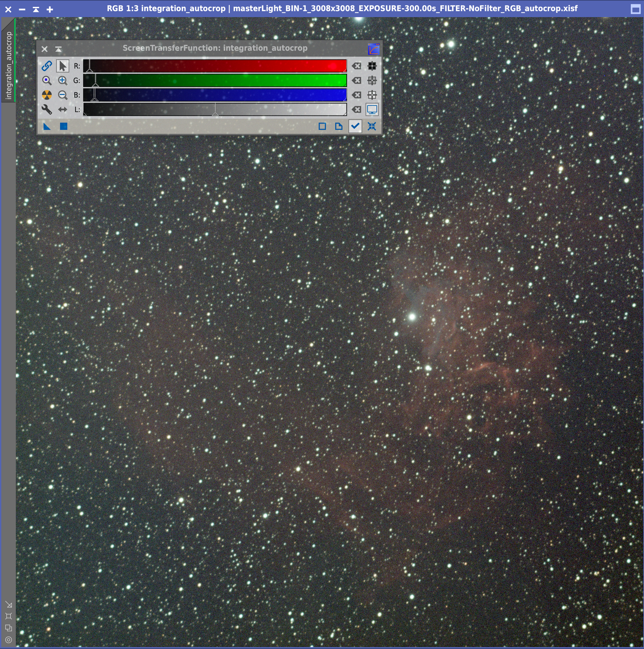644x649 pixels.
Task: Shade the image window with the title bar up-arrow
Action: 36,9
